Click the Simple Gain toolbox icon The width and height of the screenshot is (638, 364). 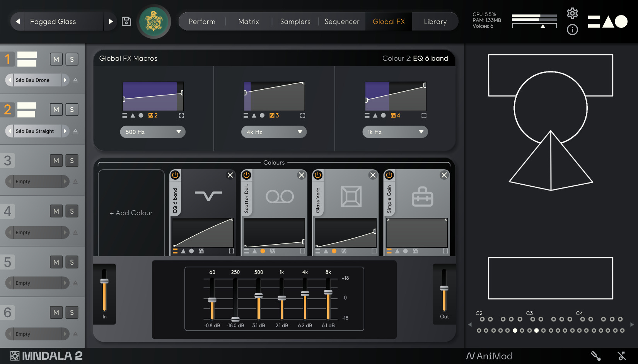click(x=423, y=196)
